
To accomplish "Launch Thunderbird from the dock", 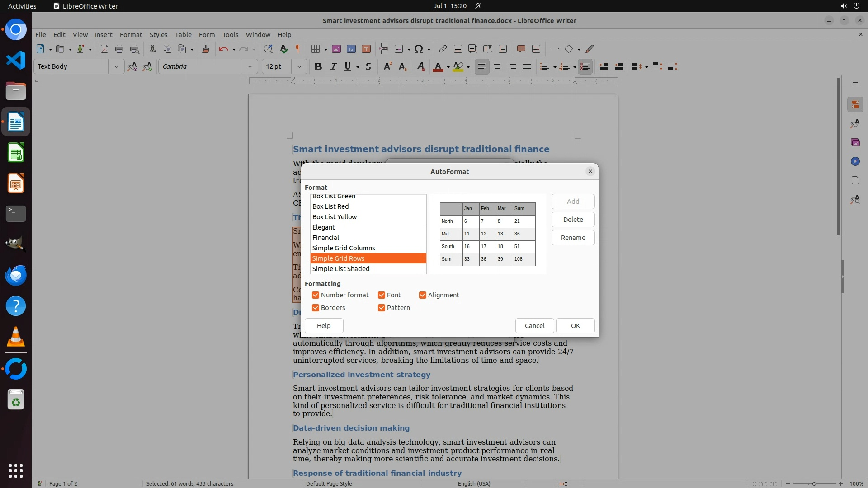I will tap(16, 275).
